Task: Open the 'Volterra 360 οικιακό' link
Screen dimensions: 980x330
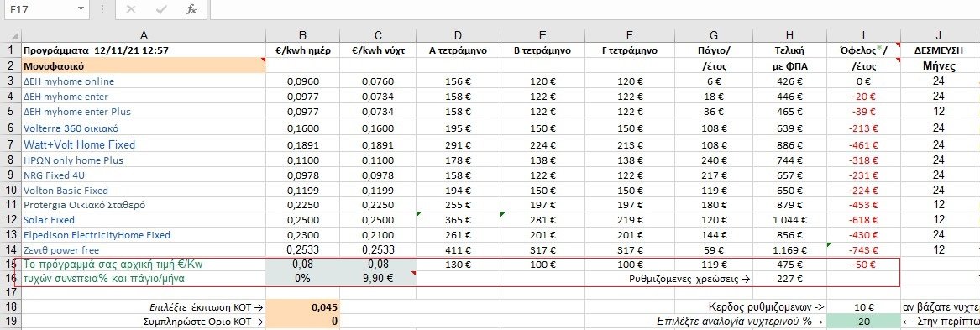Action: pos(71,128)
